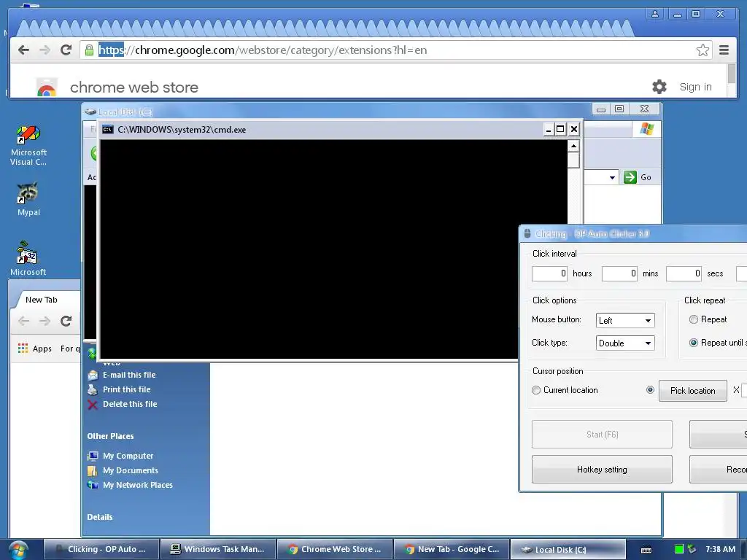Open Mypal desktop shortcut
The width and height of the screenshot is (747, 560).
click(28, 199)
